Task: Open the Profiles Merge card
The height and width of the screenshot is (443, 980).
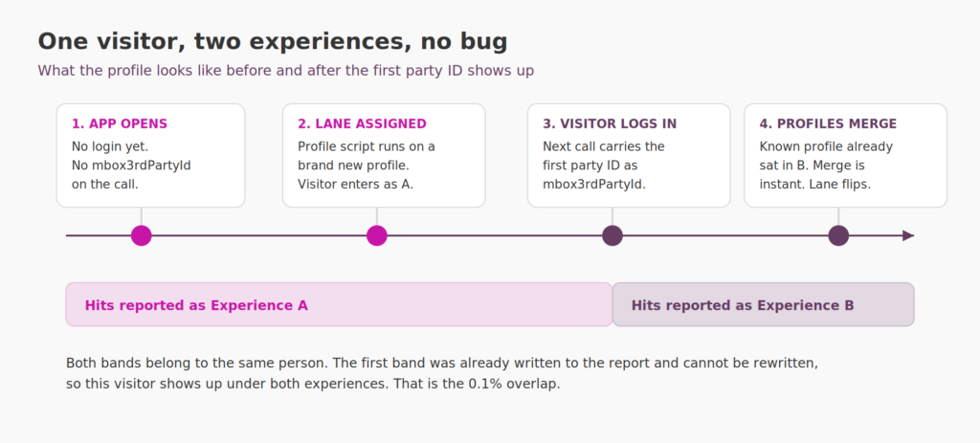Action: point(846,156)
